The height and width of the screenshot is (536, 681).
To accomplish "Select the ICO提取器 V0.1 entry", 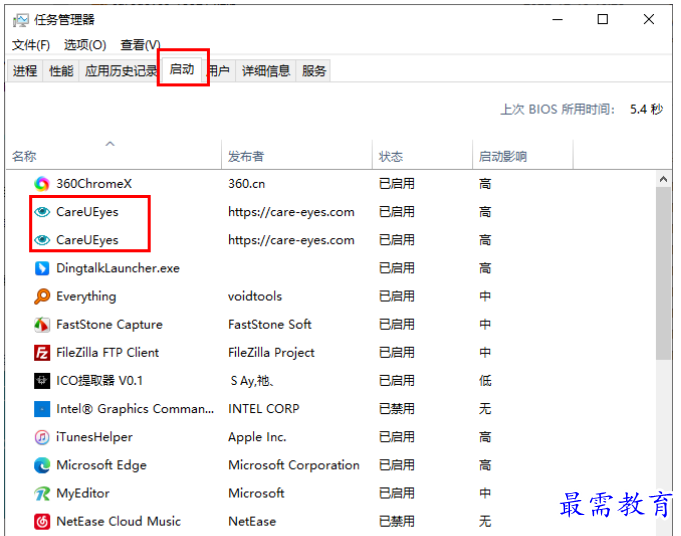I will pyautogui.click(x=99, y=381).
